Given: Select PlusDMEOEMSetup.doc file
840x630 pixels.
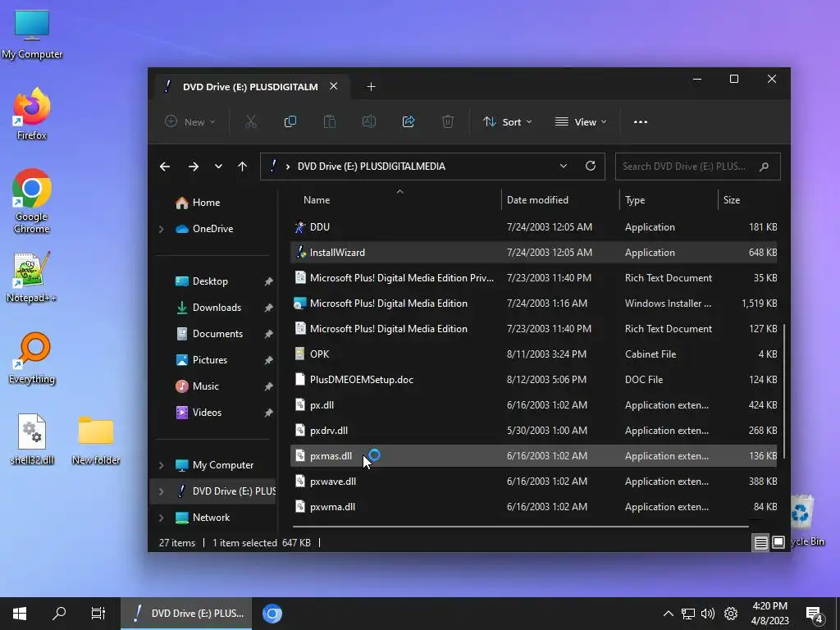Looking at the screenshot, I should pyautogui.click(x=533, y=380).
